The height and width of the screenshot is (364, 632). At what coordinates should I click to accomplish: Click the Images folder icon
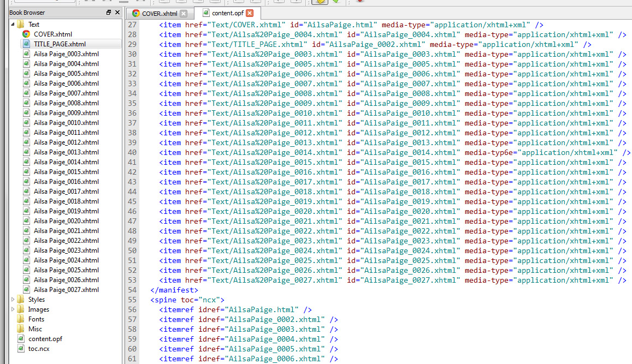21,309
